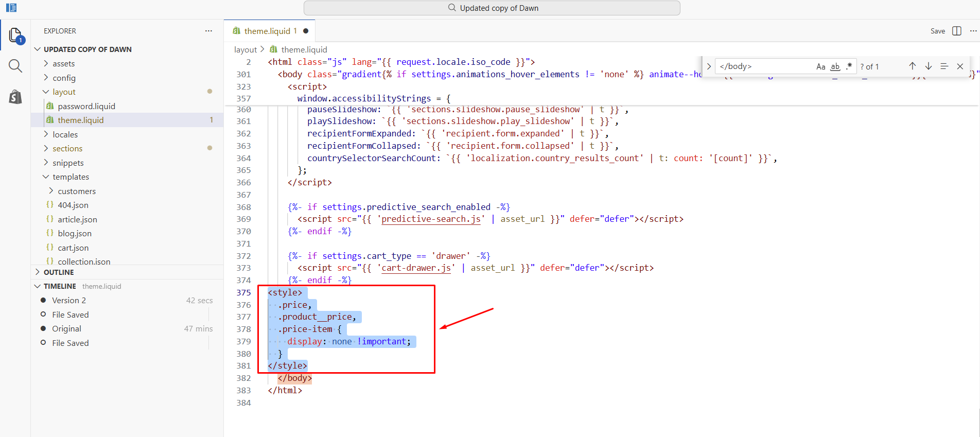Select the File Saved entry below Version 2
Viewport: 980px width, 437px height.
[x=71, y=314]
